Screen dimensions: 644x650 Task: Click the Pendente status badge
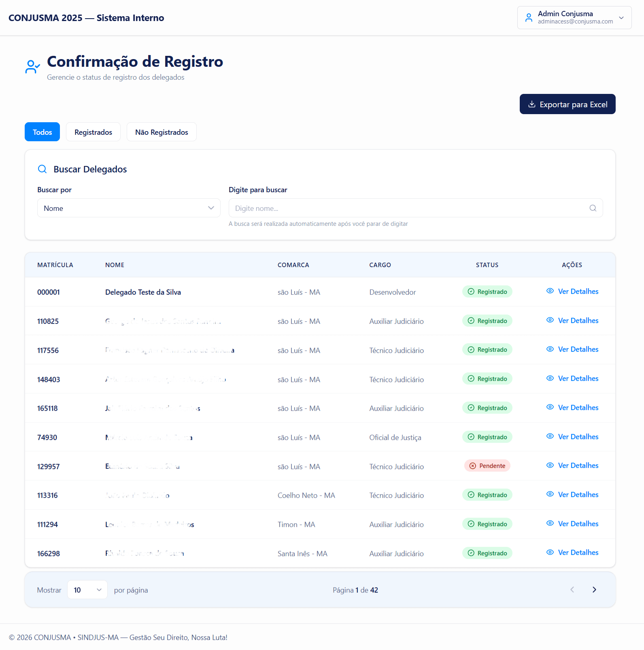pyautogui.click(x=487, y=466)
